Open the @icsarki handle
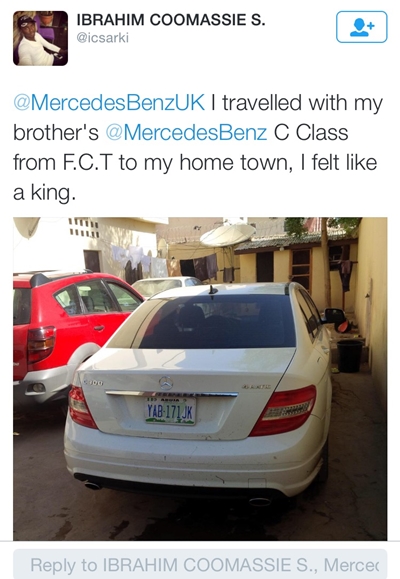Viewport: 400px width, 579px height. click(x=103, y=38)
